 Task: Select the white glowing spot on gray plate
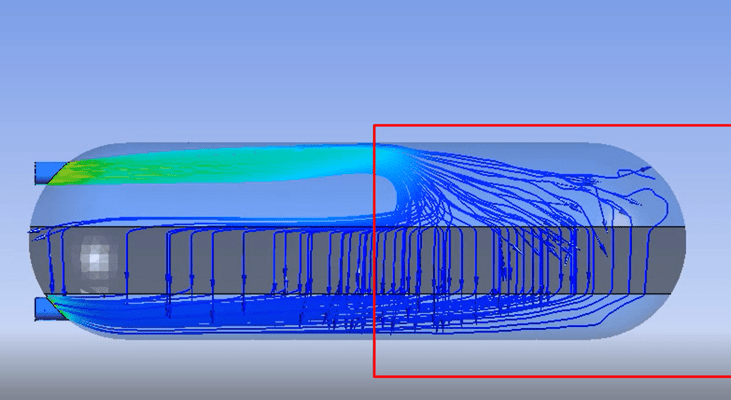(96, 257)
